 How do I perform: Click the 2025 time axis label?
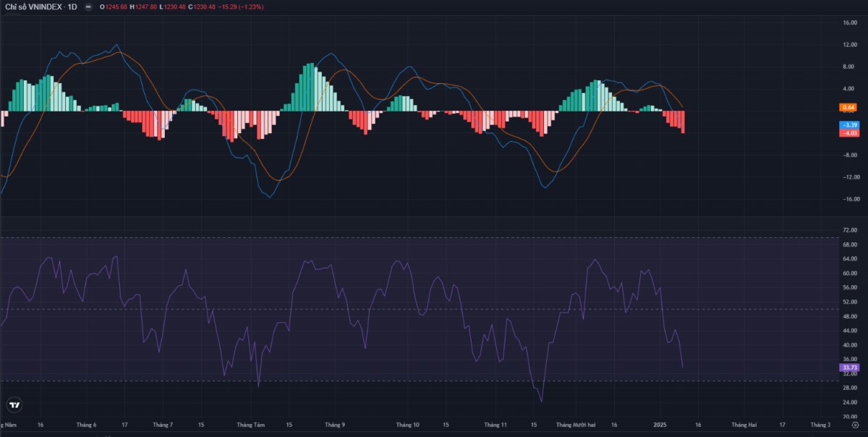pos(660,425)
